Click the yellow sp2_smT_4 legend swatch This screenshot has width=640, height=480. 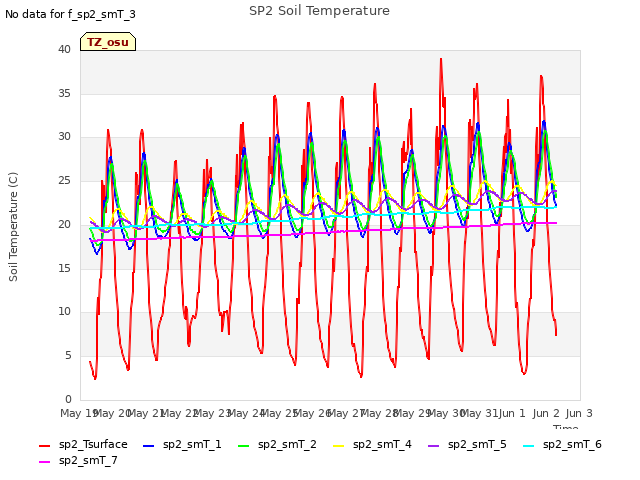coord(339,446)
